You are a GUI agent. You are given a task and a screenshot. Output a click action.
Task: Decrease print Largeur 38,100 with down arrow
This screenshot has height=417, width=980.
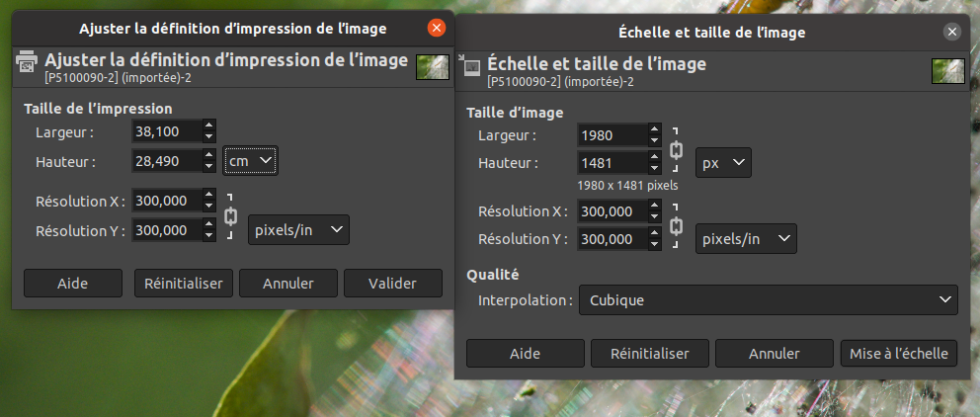209,137
